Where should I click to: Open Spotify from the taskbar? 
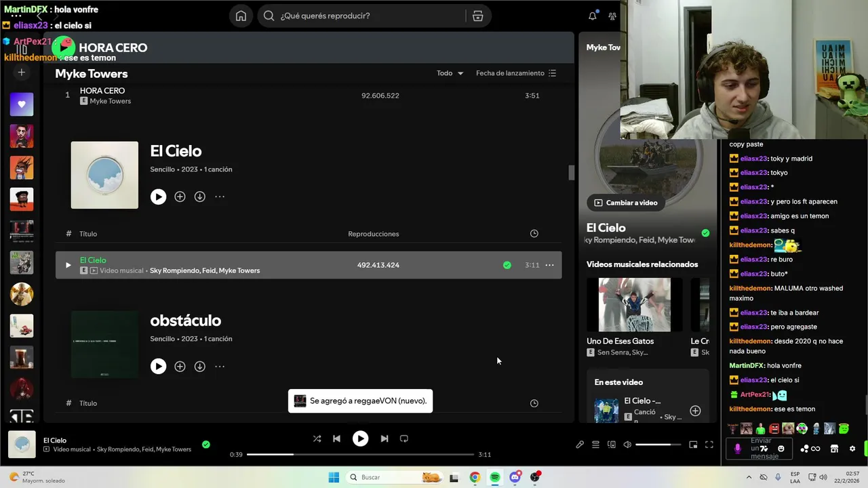click(x=495, y=477)
